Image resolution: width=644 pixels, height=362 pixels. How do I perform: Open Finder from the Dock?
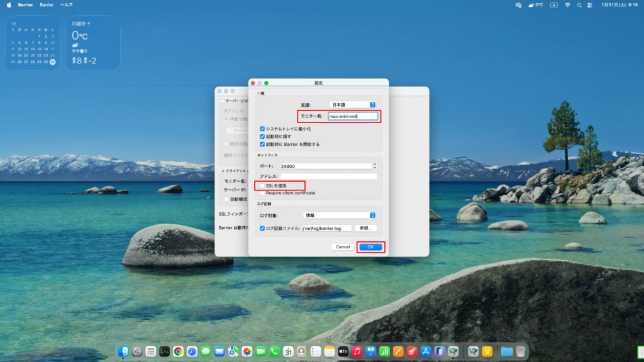[x=123, y=351]
